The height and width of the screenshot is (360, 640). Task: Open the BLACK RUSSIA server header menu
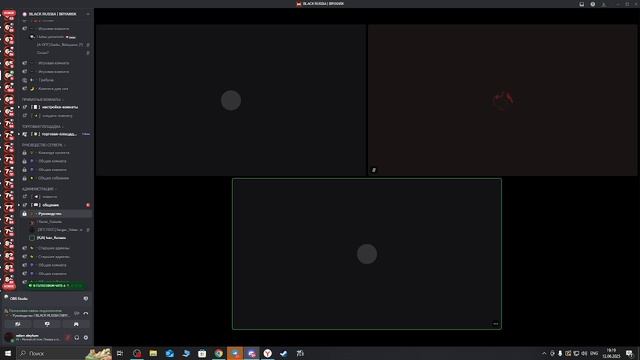[x=56, y=14]
